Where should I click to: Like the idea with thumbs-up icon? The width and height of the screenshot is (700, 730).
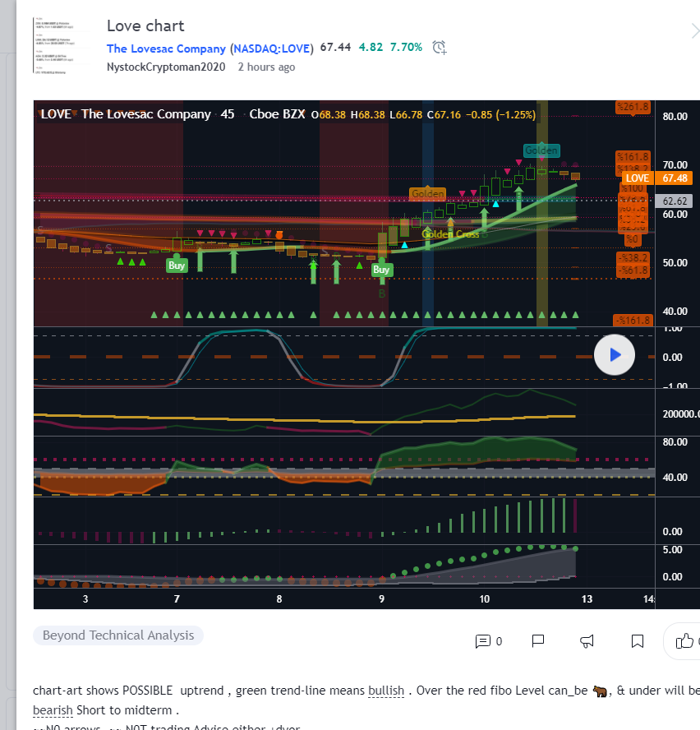coord(684,641)
